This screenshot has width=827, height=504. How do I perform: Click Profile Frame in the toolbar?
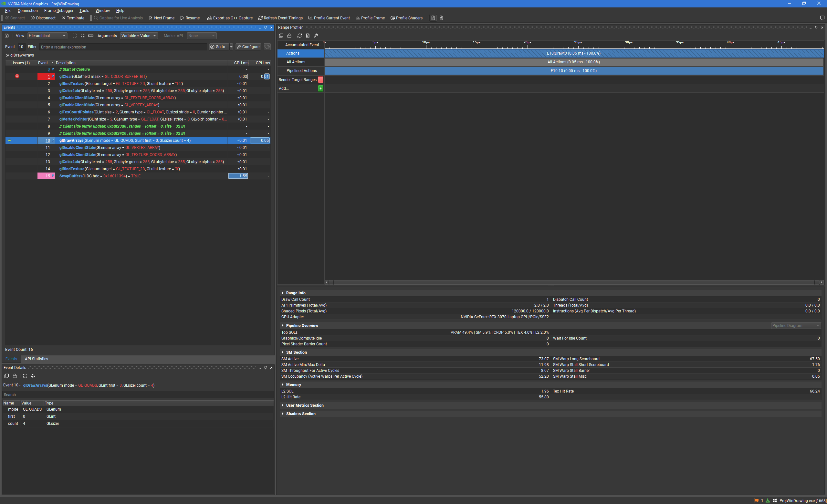point(370,18)
